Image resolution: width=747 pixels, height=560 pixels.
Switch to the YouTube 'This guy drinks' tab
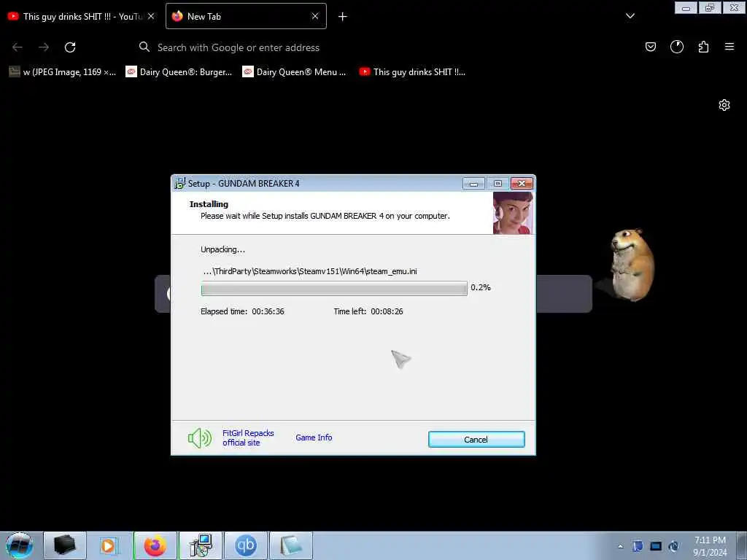coord(76,16)
